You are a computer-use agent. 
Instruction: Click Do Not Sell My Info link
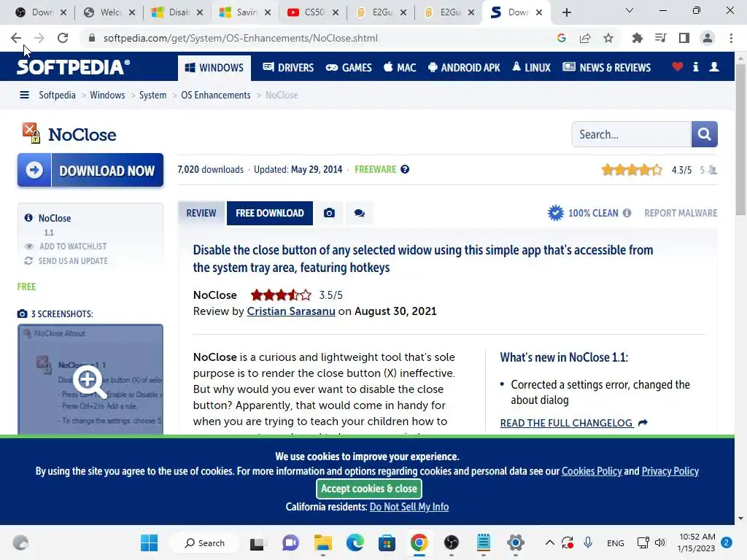coord(409,507)
